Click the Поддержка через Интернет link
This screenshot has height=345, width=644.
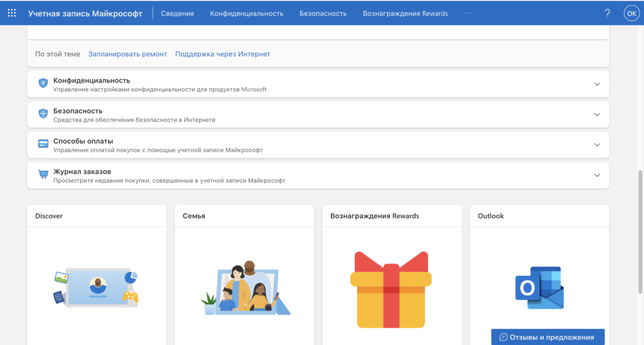222,53
